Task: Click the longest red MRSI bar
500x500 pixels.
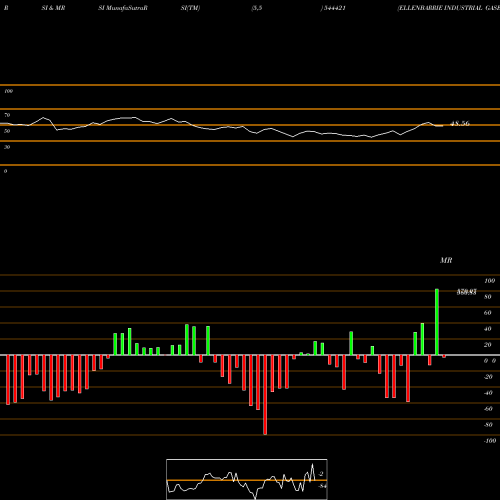Action: coord(265,395)
